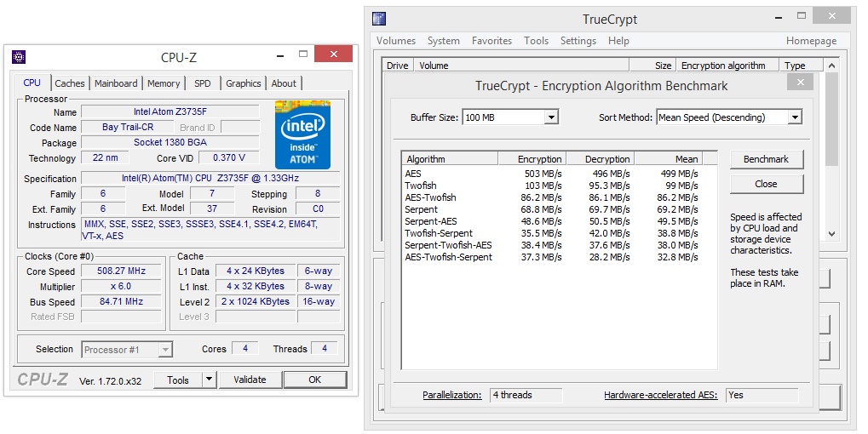Click the Core Speed value 508.27 MHz
This screenshot has height=434, width=868.
[x=121, y=271]
